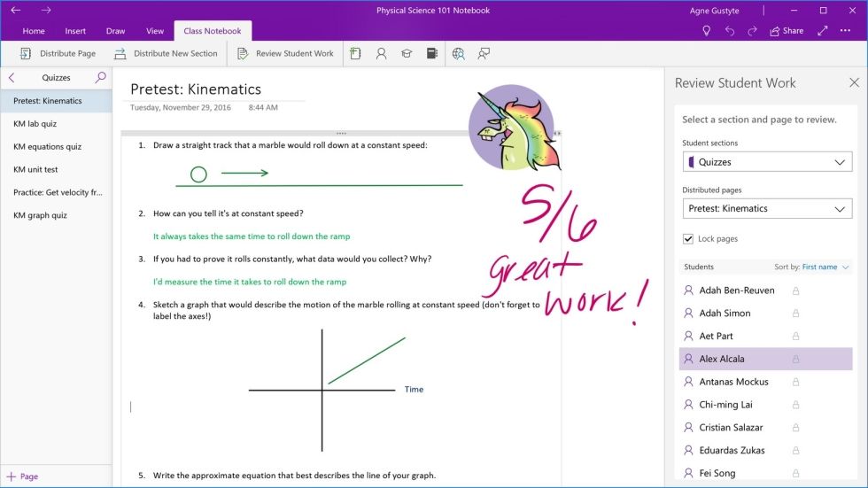Click lock icon next to Alex Alcala

(795, 360)
